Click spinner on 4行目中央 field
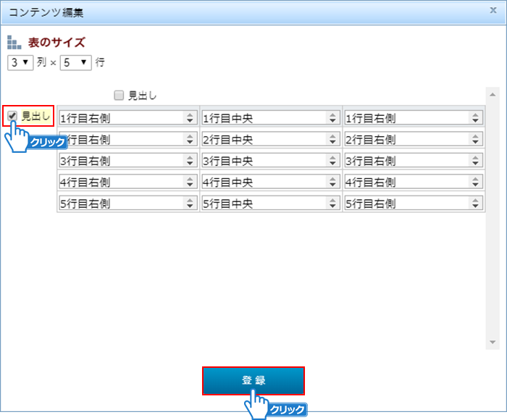The height and width of the screenshot is (420, 507). coord(333,182)
